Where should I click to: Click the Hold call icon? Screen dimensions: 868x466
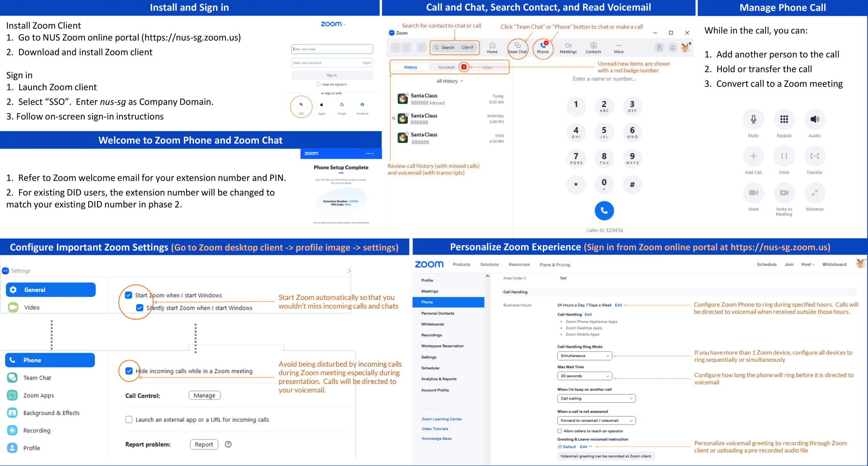784,156
